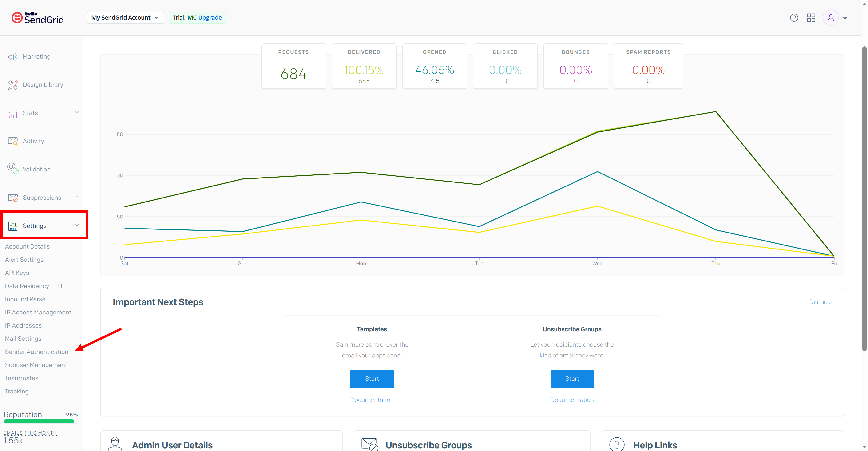Open Design Library via its icon
Screen dimensions: 868x451
[13, 85]
